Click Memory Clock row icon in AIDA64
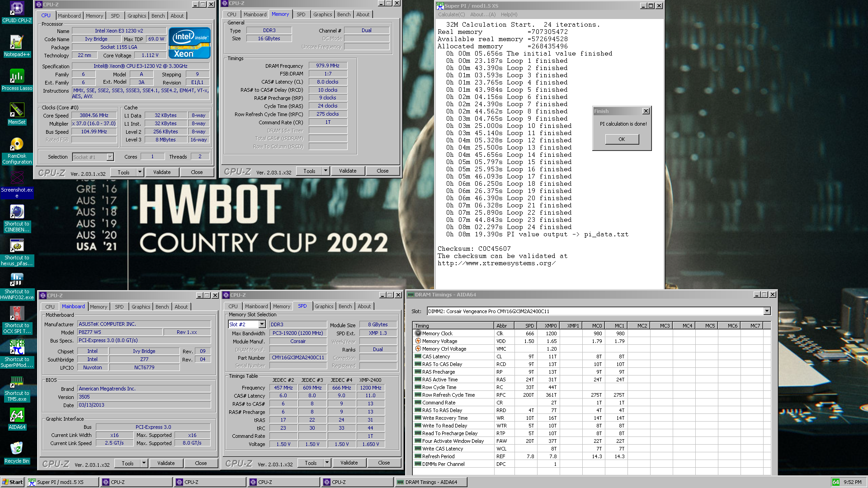 pyautogui.click(x=418, y=333)
